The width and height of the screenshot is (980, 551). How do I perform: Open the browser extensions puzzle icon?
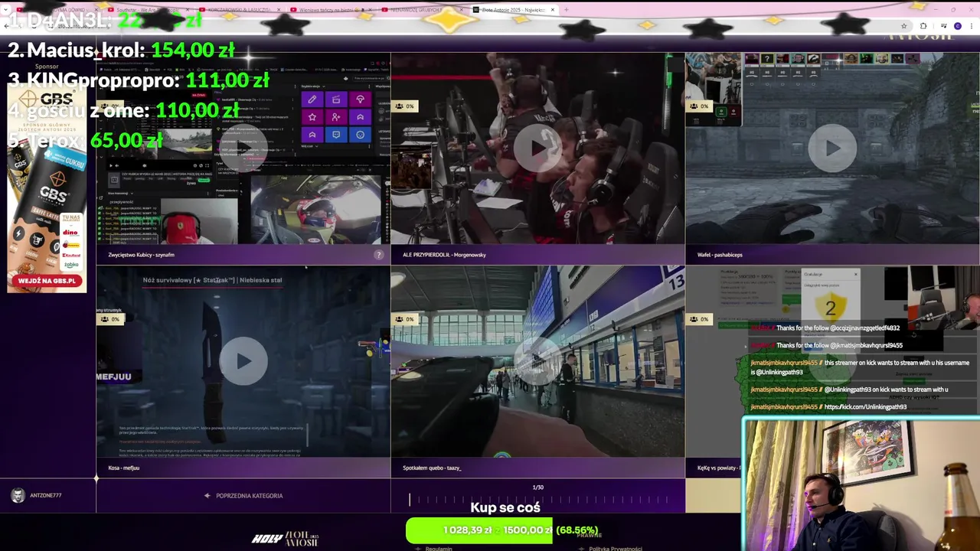click(923, 26)
